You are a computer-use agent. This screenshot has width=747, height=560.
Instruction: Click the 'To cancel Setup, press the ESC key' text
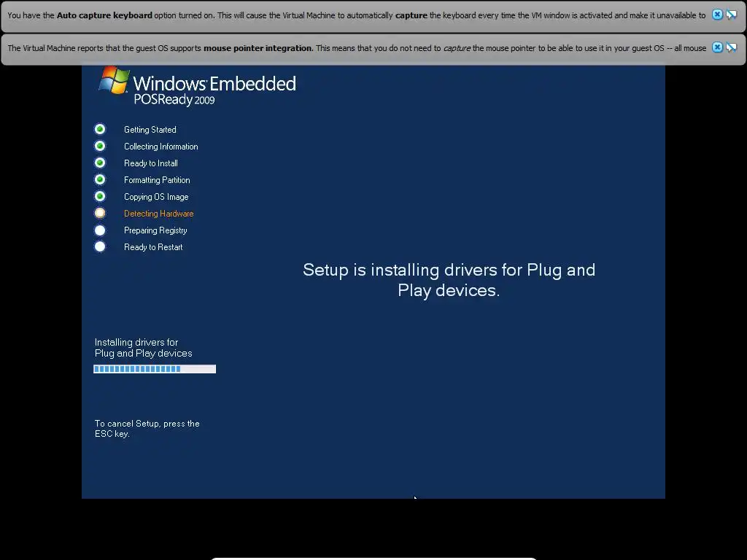tap(147, 429)
